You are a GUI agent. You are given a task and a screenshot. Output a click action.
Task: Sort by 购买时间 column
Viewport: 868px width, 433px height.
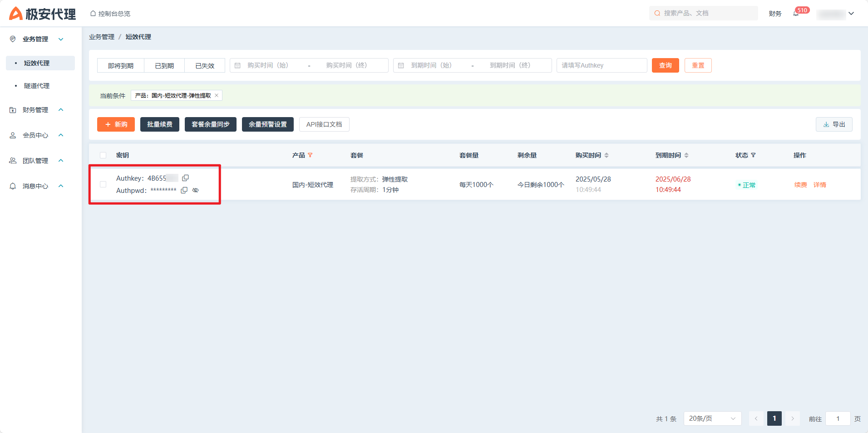coord(607,155)
